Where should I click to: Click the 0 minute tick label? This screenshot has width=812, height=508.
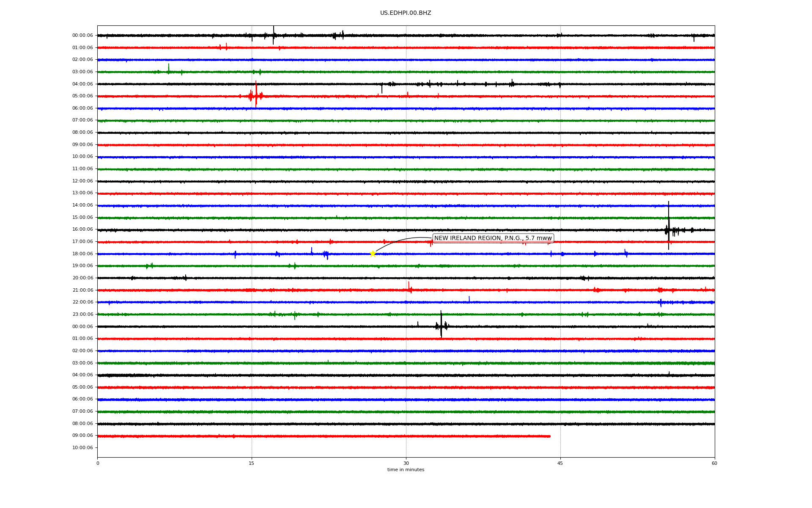click(x=98, y=463)
